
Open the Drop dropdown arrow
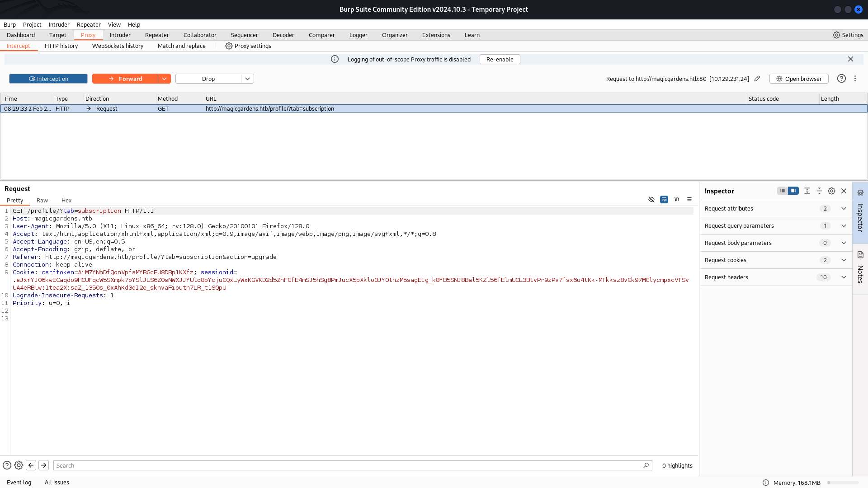click(x=247, y=79)
